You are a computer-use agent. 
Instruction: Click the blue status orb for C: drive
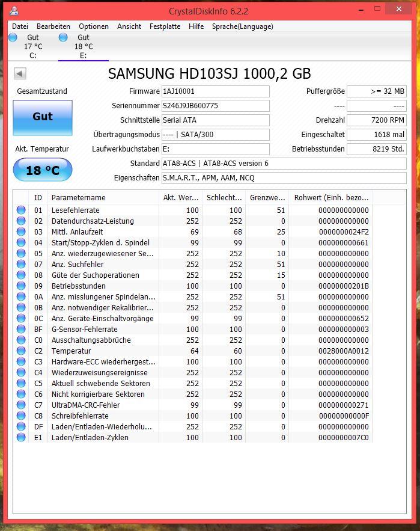click(13, 37)
